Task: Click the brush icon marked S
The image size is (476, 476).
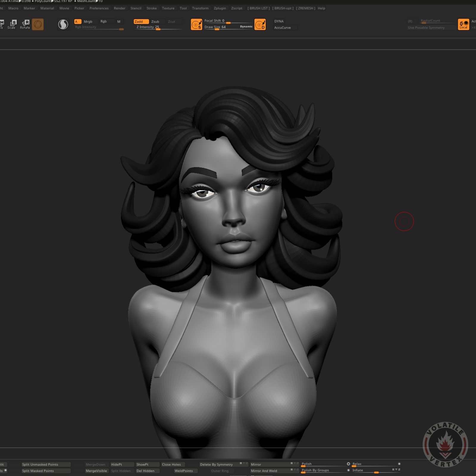Action: (x=196, y=24)
